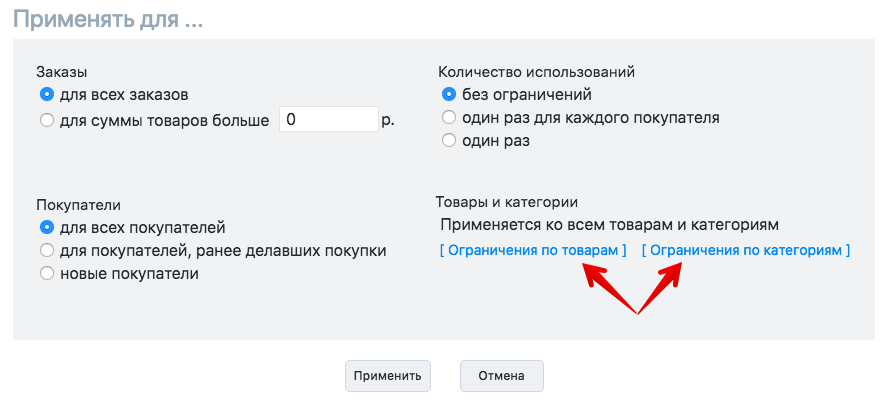Open 'Ограничения по категориям' link
The height and width of the screenshot is (404, 889).
pyautogui.click(x=746, y=250)
